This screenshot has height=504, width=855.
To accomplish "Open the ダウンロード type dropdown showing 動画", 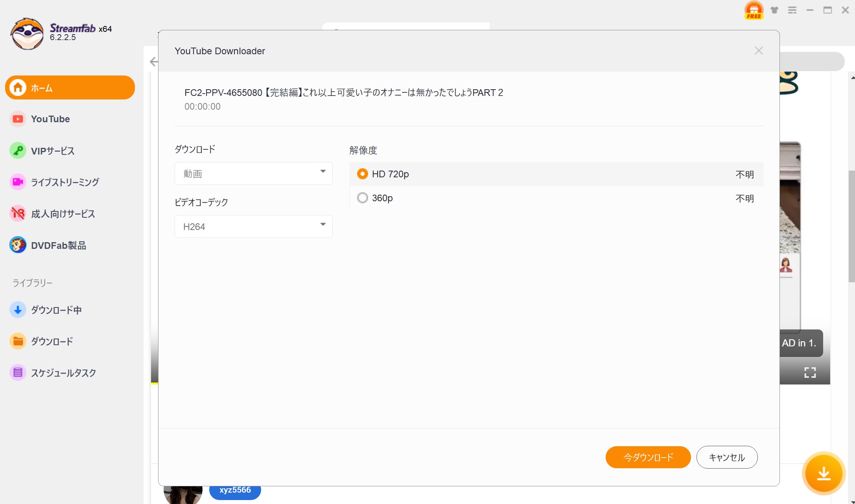I will coord(253,173).
